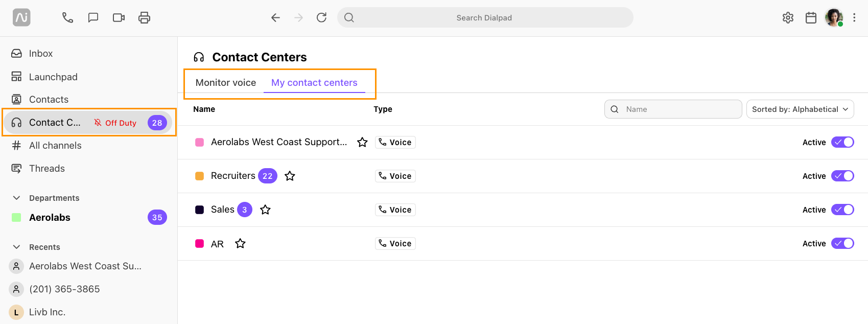Switch to the Monitor voice tab
The image size is (868, 324).
(x=226, y=83)
